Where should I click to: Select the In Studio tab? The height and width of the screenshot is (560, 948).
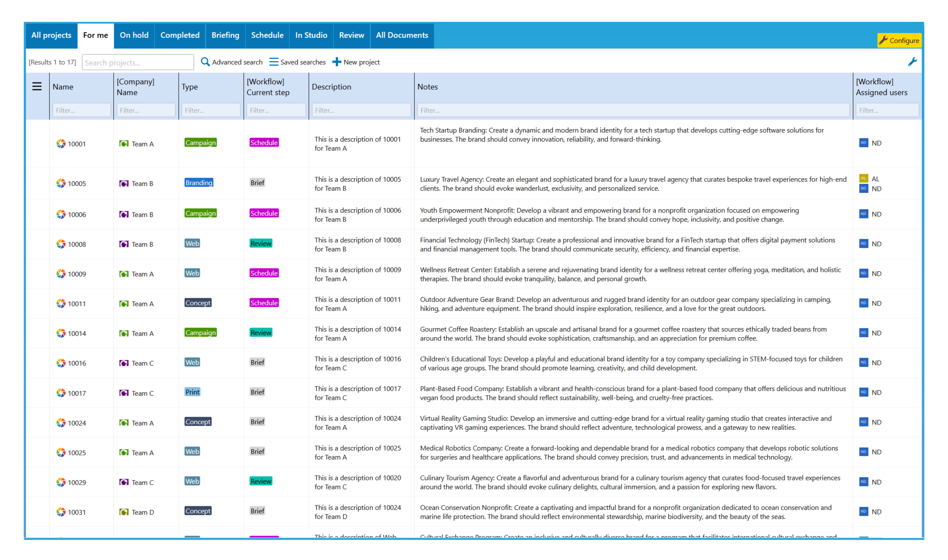pos(311,35)
